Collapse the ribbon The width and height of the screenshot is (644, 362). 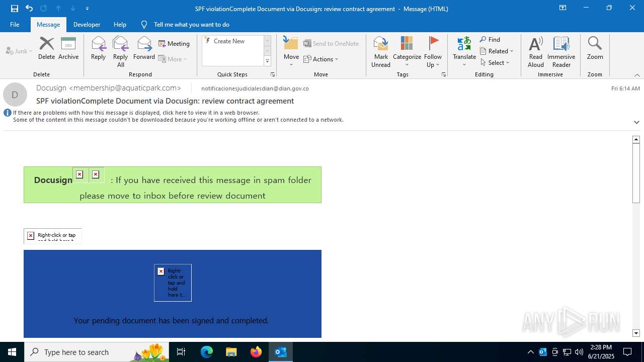637,75
